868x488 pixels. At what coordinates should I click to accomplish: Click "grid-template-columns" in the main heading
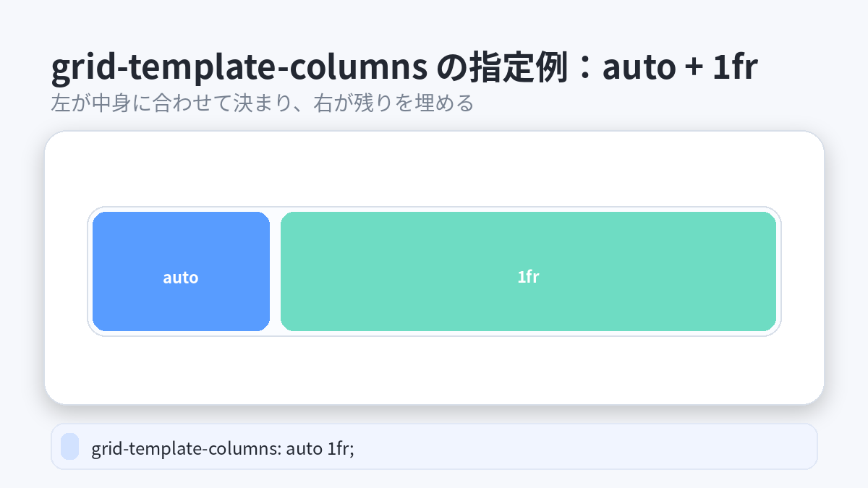239,69
